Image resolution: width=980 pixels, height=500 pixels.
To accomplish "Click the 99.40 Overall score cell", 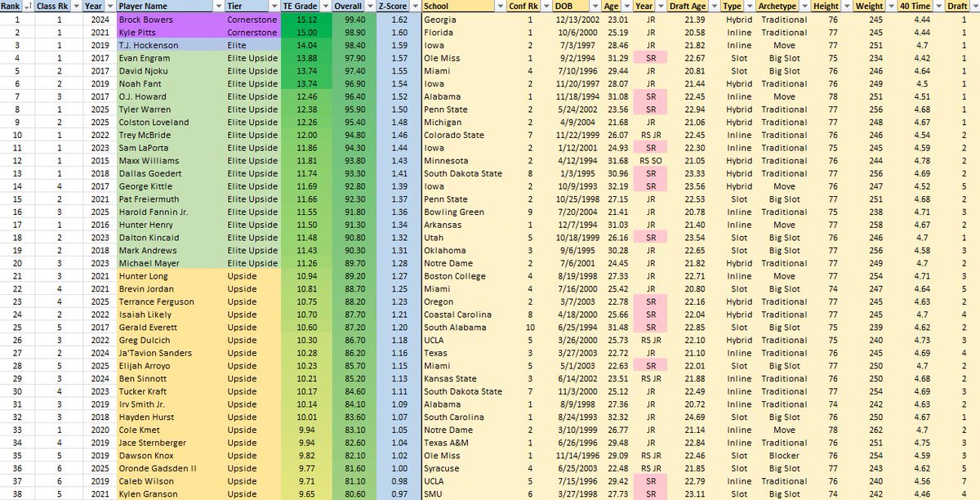I will pos(355,19).
